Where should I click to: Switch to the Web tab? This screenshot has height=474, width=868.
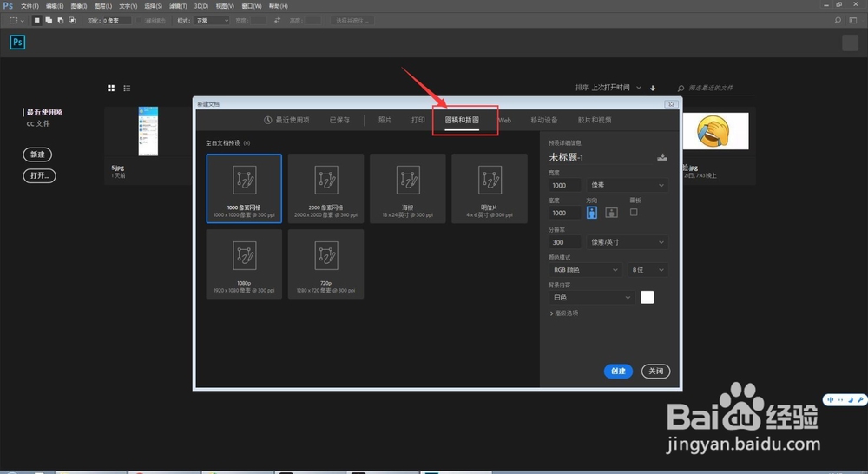(x=505, y=120)
